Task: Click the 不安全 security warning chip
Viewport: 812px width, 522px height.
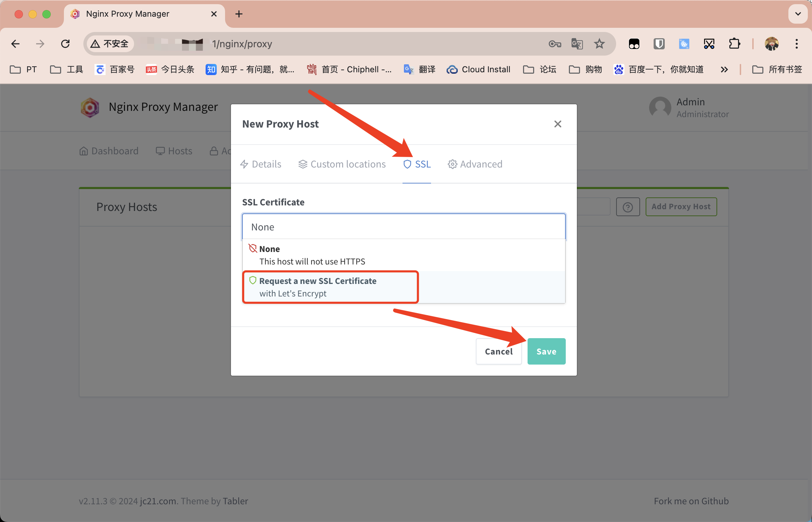Action: pyautogui.click(x=110, y=44)
